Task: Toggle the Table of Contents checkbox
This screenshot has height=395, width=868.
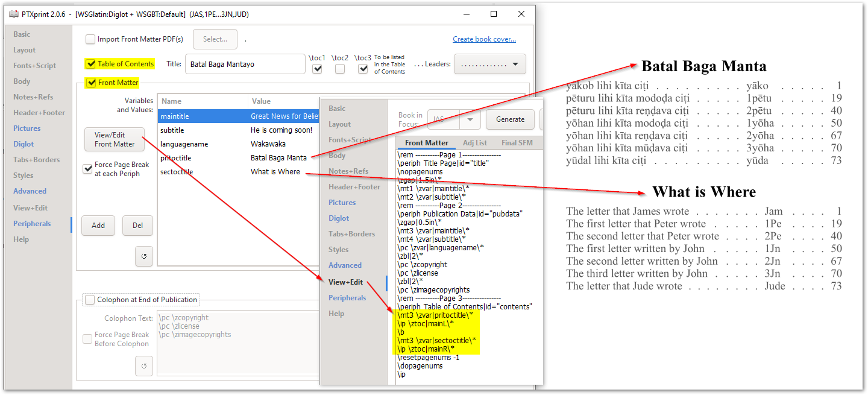Action: click(x=91, y=64)
